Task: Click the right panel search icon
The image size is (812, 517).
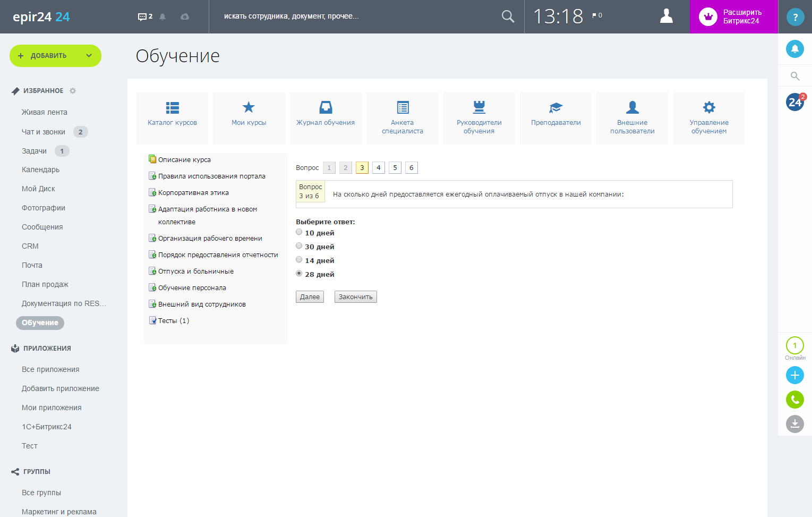Action: tap(795, 76)
